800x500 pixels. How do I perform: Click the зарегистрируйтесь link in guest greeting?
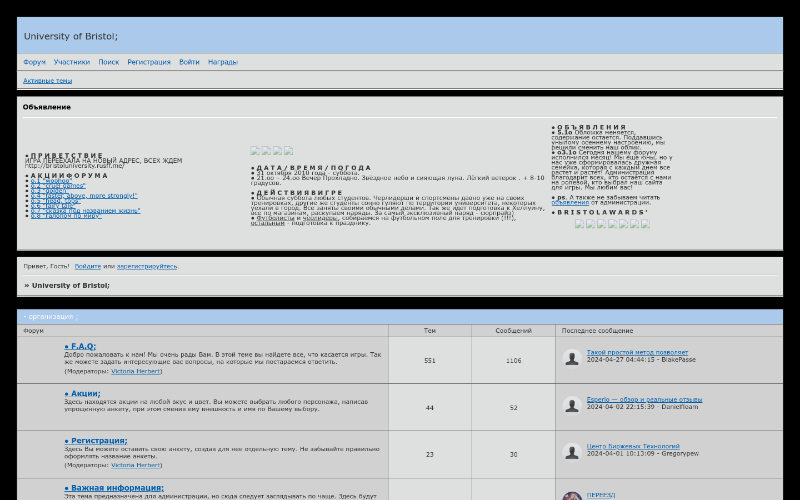click(147, 266)
